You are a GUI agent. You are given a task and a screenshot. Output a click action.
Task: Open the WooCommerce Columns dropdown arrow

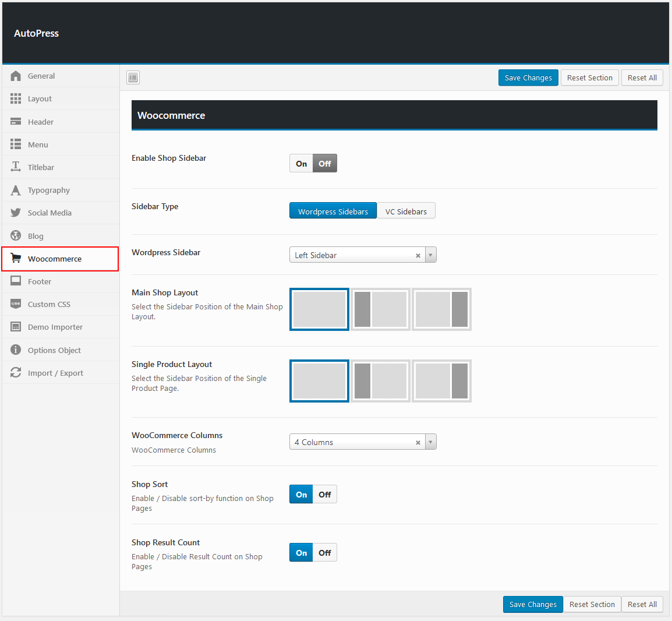pyautogui.click(x=431, y=442)
